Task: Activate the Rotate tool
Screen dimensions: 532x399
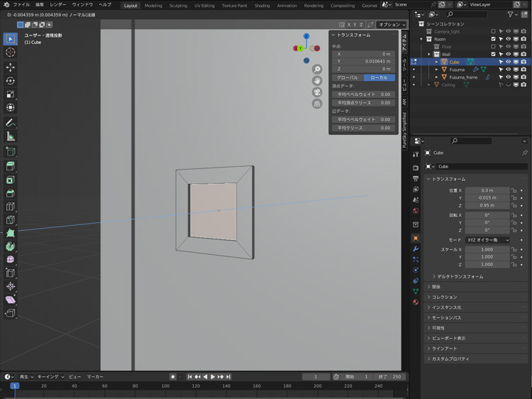Action: tap(11, 81)
